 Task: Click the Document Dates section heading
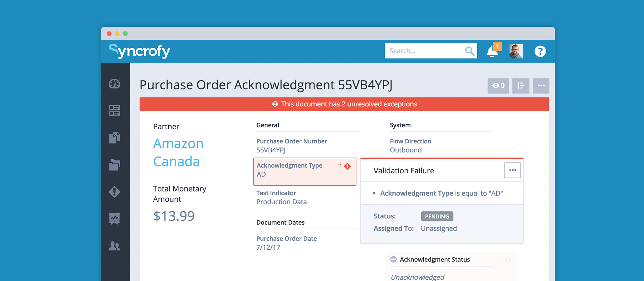click(280, 223)
